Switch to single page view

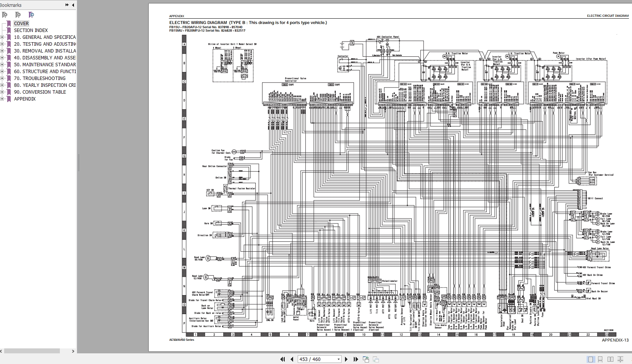[590, 359]
